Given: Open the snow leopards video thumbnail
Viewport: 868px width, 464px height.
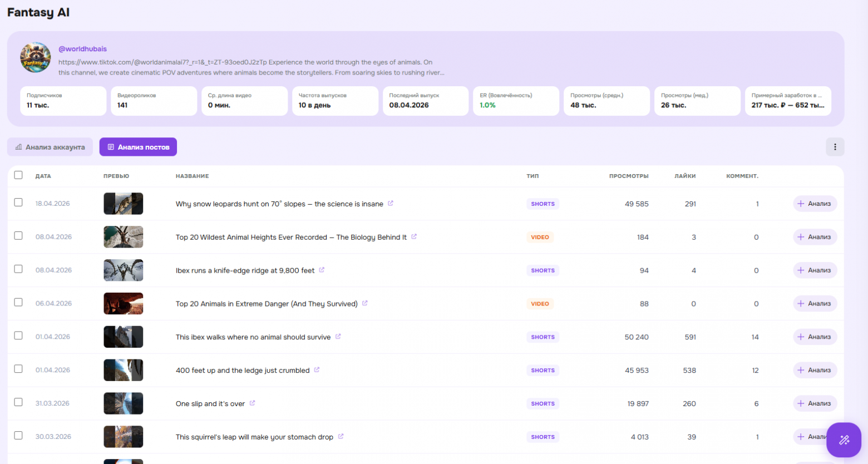Looking at the screenshot, I should click(x=124, y=204).
